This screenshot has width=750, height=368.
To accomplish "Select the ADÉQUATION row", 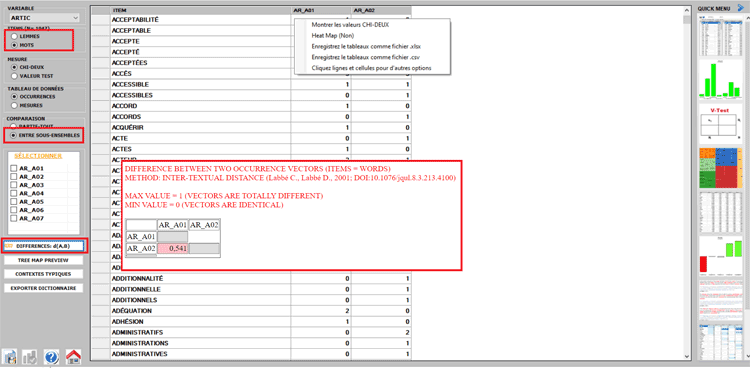I will tap(251, 311).
